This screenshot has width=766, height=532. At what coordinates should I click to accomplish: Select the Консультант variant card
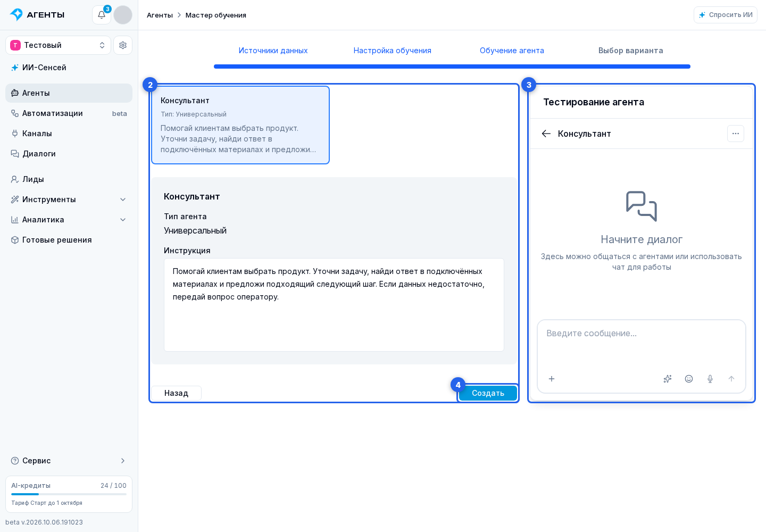pos(240,125)
